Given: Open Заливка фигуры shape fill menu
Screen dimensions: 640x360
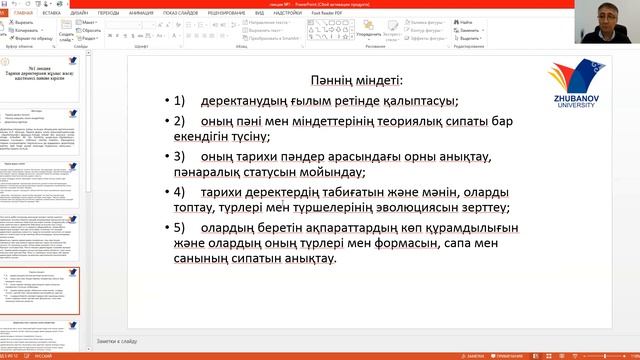Looking at the screenshot, I should pos(425,22).
